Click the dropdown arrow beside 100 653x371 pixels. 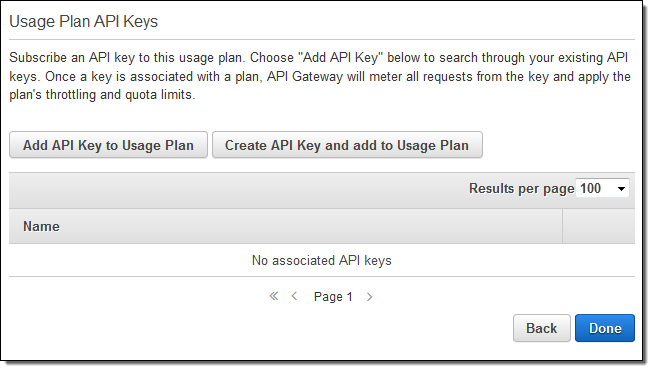[621, 189]
